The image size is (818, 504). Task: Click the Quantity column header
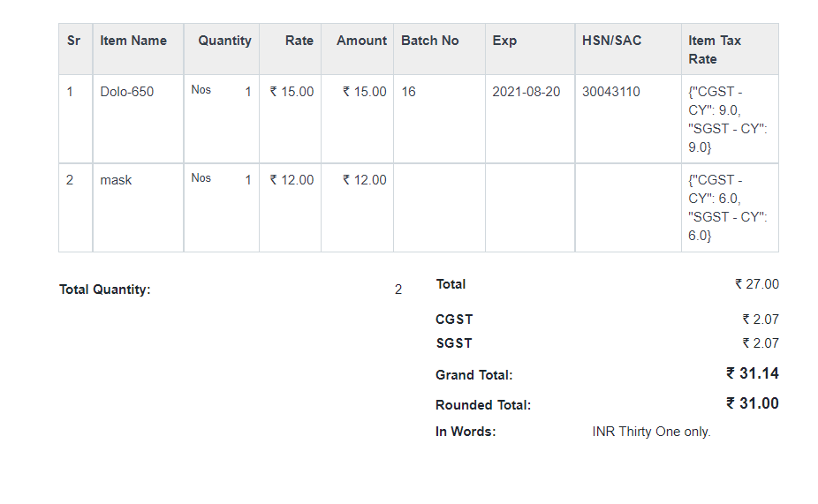pos(224,41)
